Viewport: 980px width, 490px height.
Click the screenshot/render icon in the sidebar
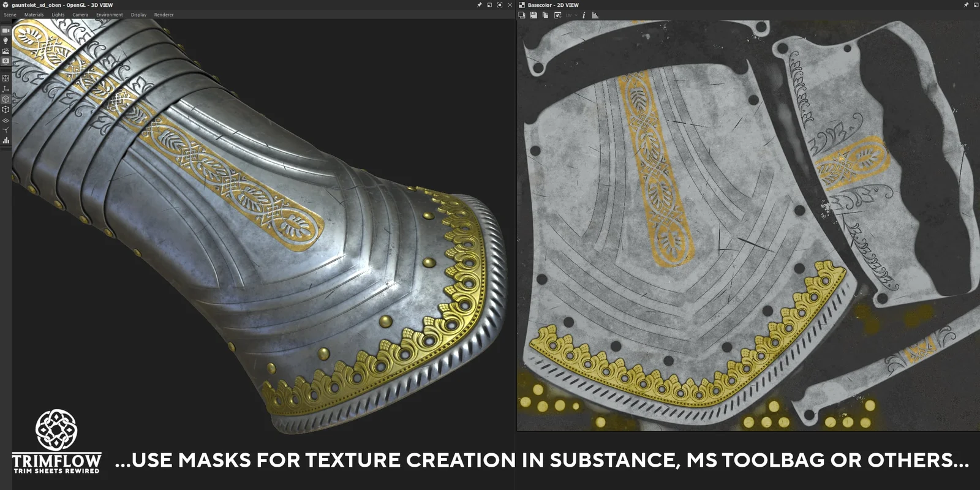[6, 61]
